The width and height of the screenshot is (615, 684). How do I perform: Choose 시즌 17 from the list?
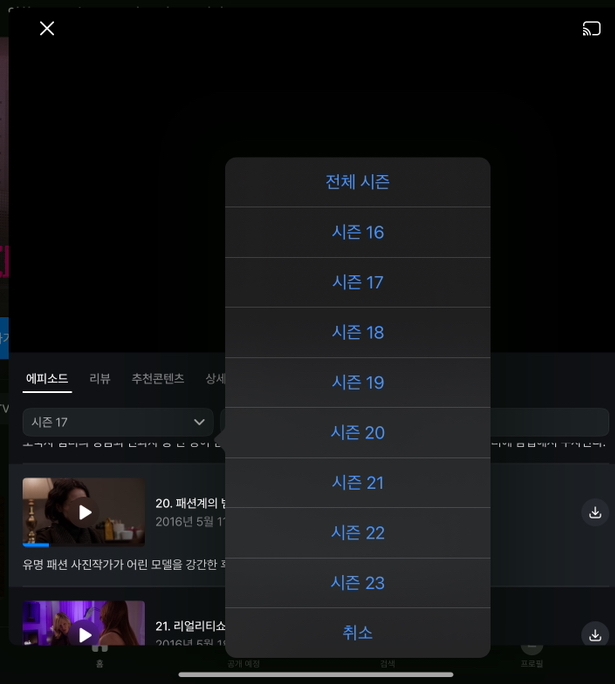click(x=358, y=282)
